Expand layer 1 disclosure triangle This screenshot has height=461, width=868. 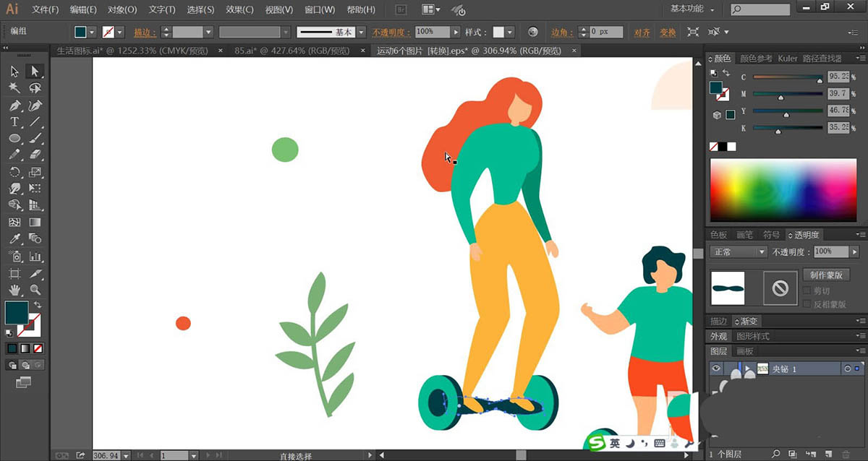click(746, 369)
